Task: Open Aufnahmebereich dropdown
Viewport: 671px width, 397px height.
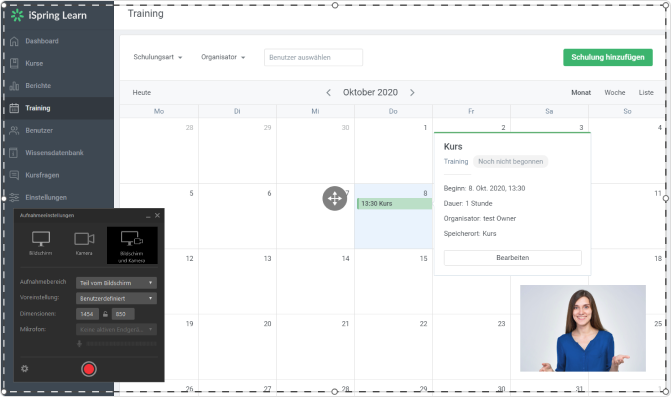Action: 116,283
